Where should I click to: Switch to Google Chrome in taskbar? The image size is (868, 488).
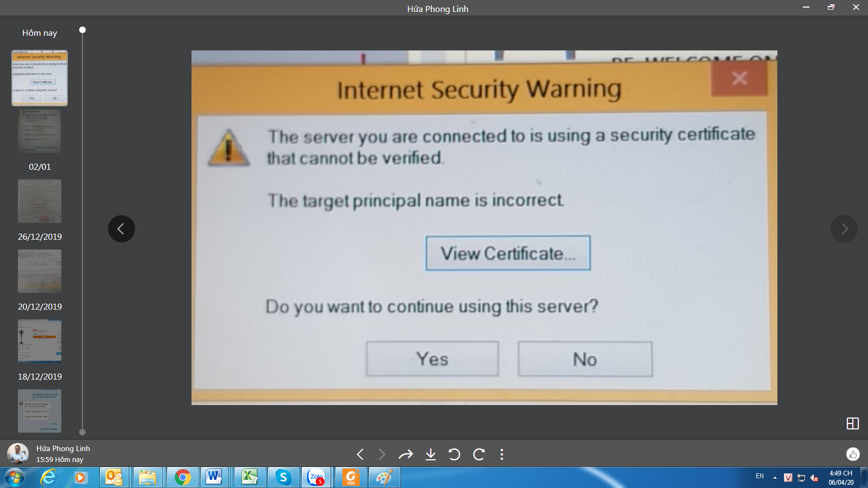pos(182,478)
